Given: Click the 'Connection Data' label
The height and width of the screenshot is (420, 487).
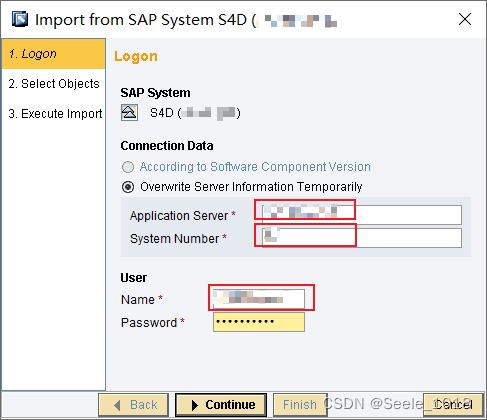Looking at the screenshot, I should (x=167, y=146).
